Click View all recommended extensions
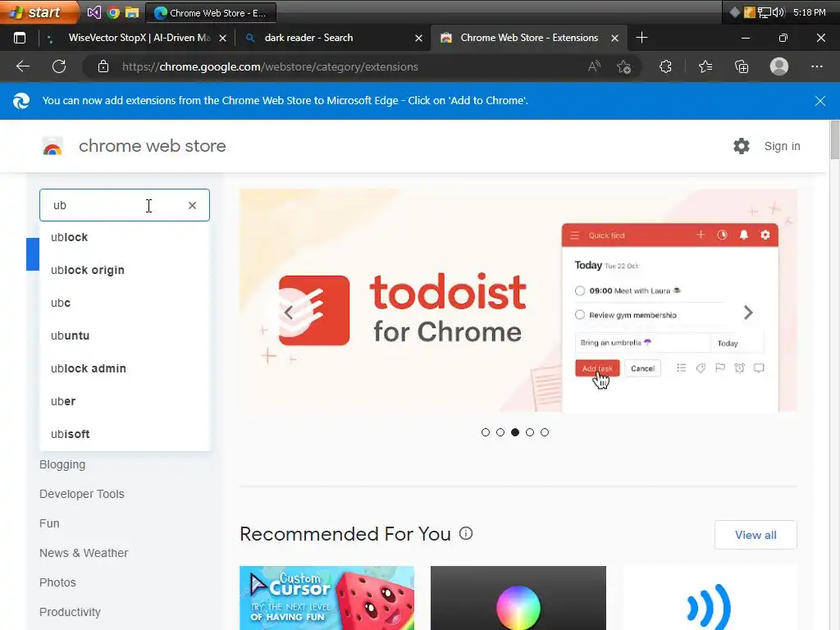The width and height of the screenshot is (840, 630). (x=756, y=535)
